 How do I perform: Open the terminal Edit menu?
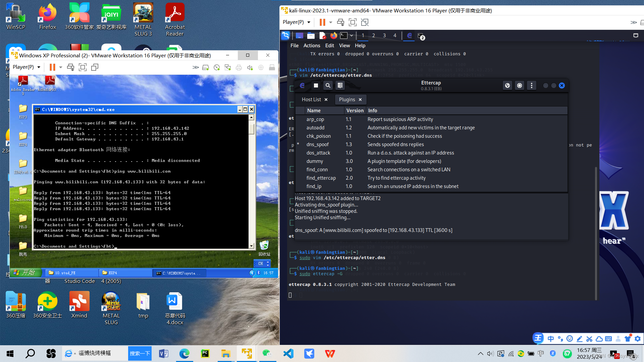[x=329, y=46]
